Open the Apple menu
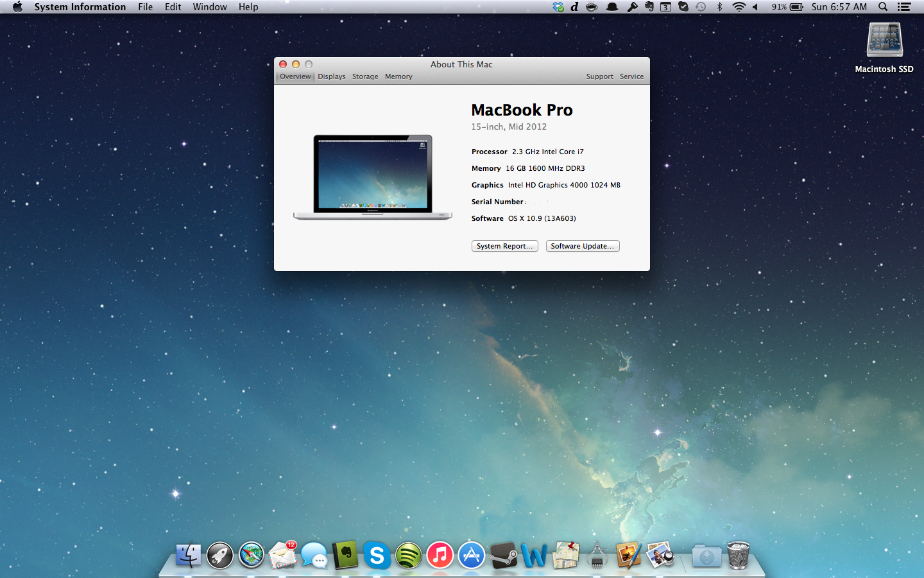This screenshot has height=578, width=924. coord(17,7)
